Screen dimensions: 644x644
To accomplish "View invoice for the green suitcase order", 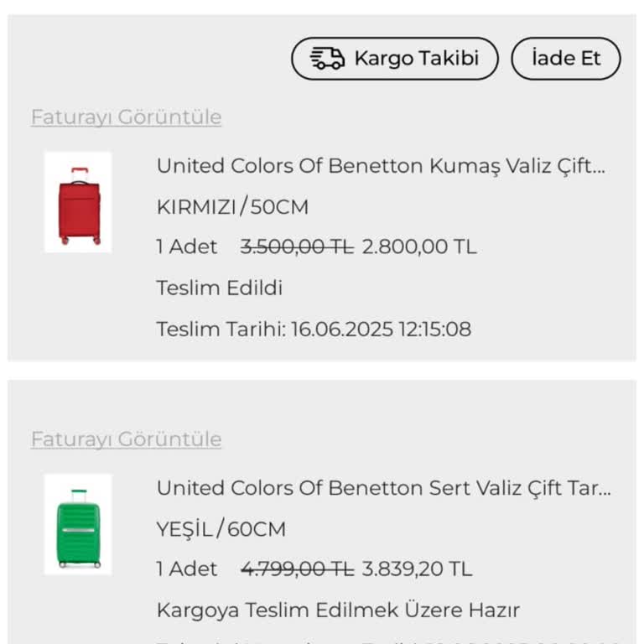I will click(x=126, y=439).
